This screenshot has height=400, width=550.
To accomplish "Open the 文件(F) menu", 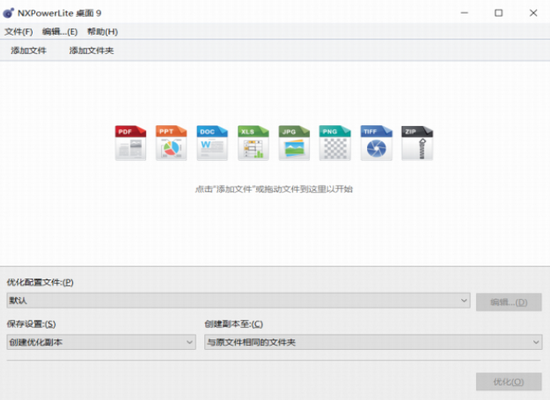I will click(19, 32).
